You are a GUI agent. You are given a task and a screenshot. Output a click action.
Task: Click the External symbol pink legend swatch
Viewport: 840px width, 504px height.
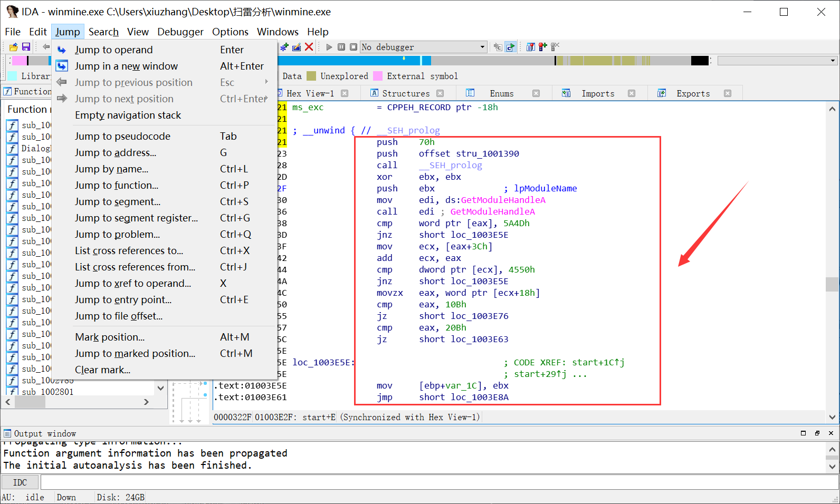coord(378,76)
